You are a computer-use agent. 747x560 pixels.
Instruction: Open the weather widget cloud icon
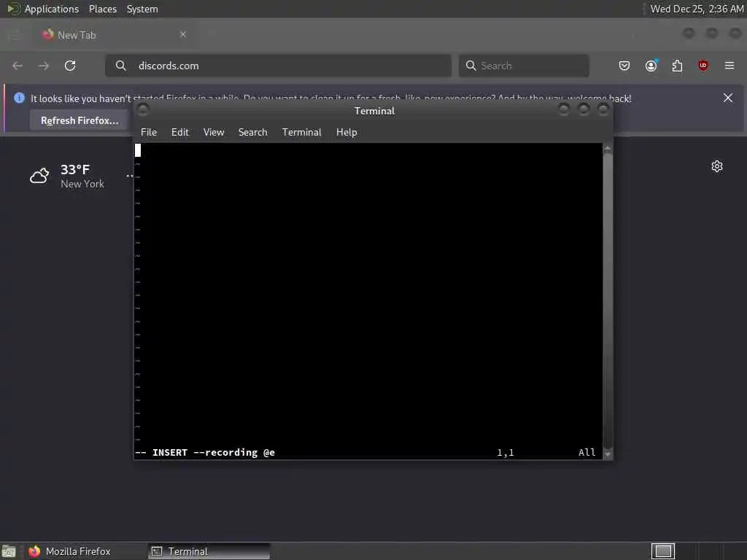point(39,176)
